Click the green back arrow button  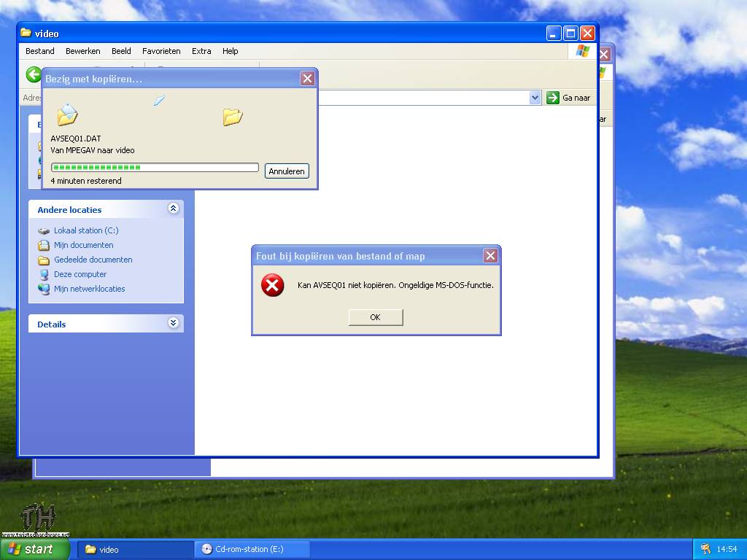(x=34, y=74)
